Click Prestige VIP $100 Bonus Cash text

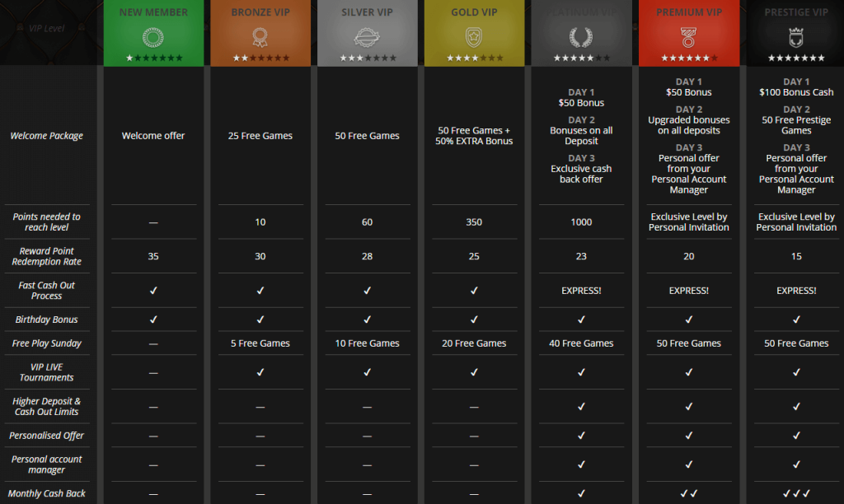pos(797,92)
